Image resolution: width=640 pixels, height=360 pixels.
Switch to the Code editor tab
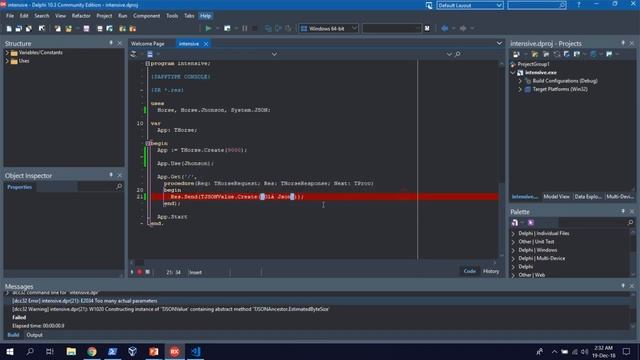coord(469,271)
